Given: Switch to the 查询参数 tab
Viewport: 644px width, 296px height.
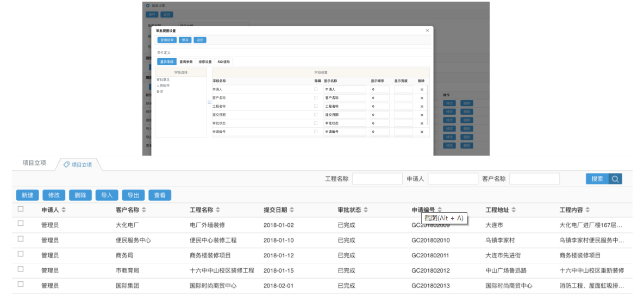Looking at the screenshot, I should pos(186,62).
